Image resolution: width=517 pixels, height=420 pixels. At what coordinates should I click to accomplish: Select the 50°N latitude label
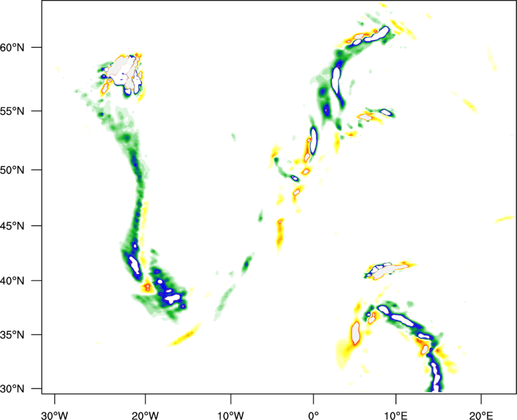[x=12, y=170]
